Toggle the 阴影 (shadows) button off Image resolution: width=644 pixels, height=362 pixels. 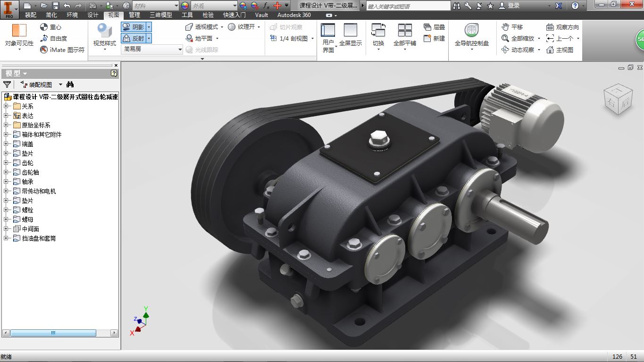coord(133,27)
